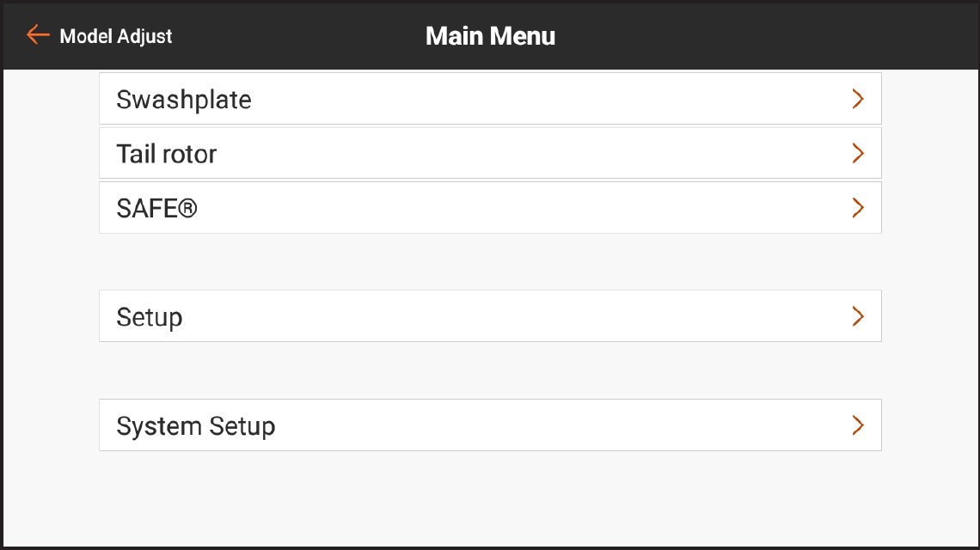
Task: Open the SAFE® settings entry
Action: (490, 208)
